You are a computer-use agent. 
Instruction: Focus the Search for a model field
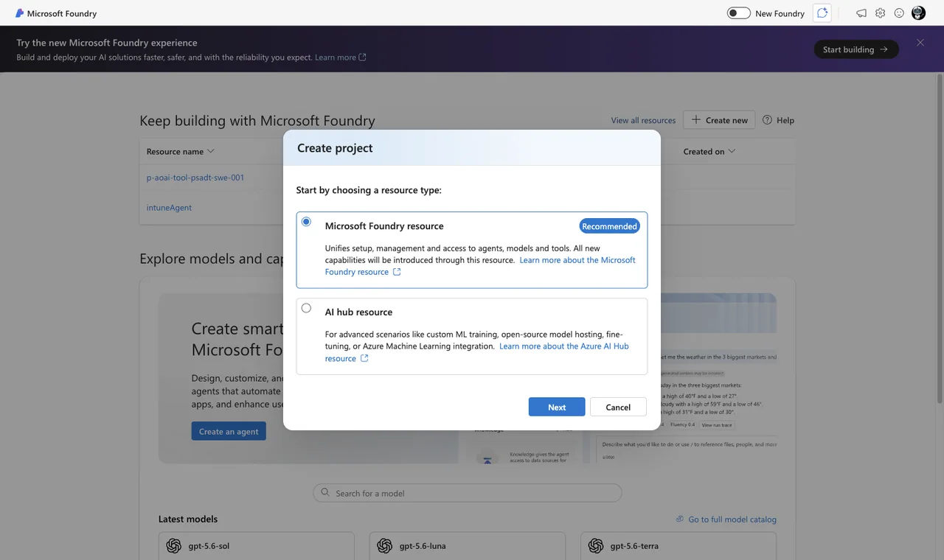468,493
